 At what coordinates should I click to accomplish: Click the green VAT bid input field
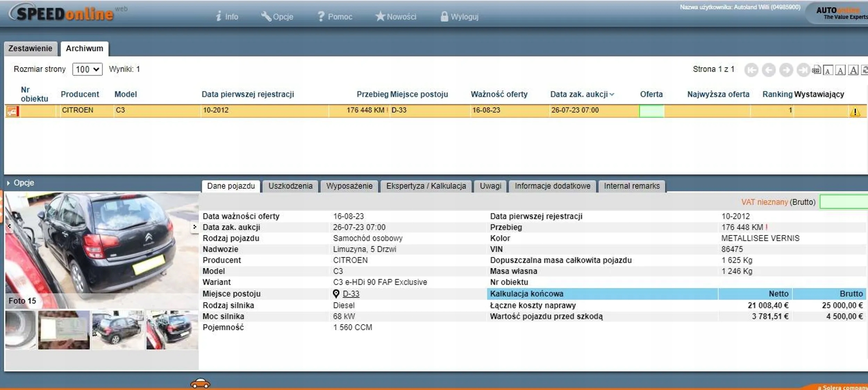point(844,202)
